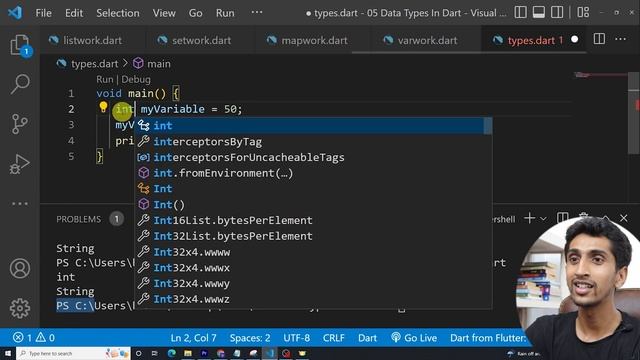
Task: Click CRLF end-of-line selector
Action: (333, 338)
